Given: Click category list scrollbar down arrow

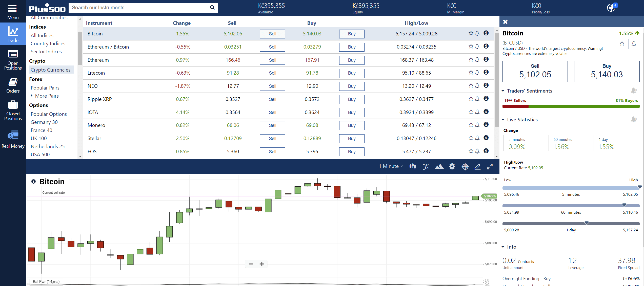Looking at the screenshot, I should [80, 156].
